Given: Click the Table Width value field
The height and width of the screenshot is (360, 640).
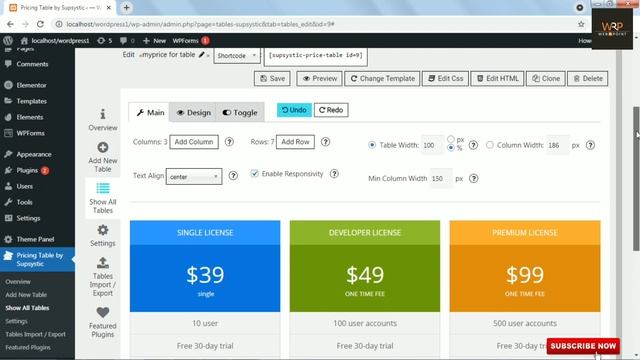Looking at the screenshot, I should tap(432, 145).
